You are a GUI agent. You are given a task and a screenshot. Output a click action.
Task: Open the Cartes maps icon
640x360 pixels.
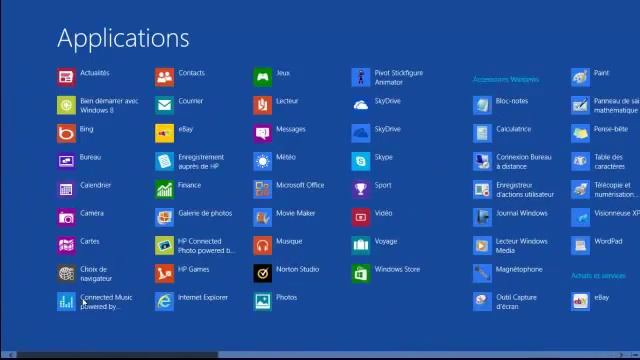(x=66, y=245)
